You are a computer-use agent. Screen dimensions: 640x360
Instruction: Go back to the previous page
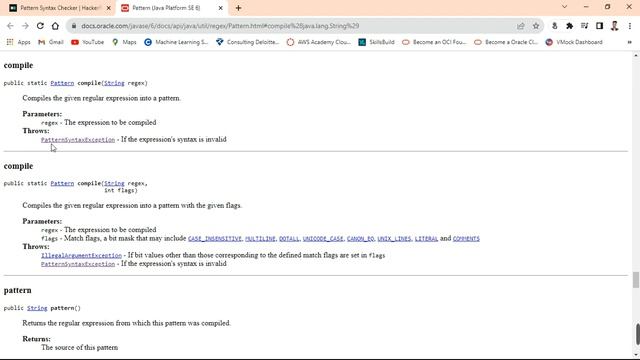click(x=10, y=26)
